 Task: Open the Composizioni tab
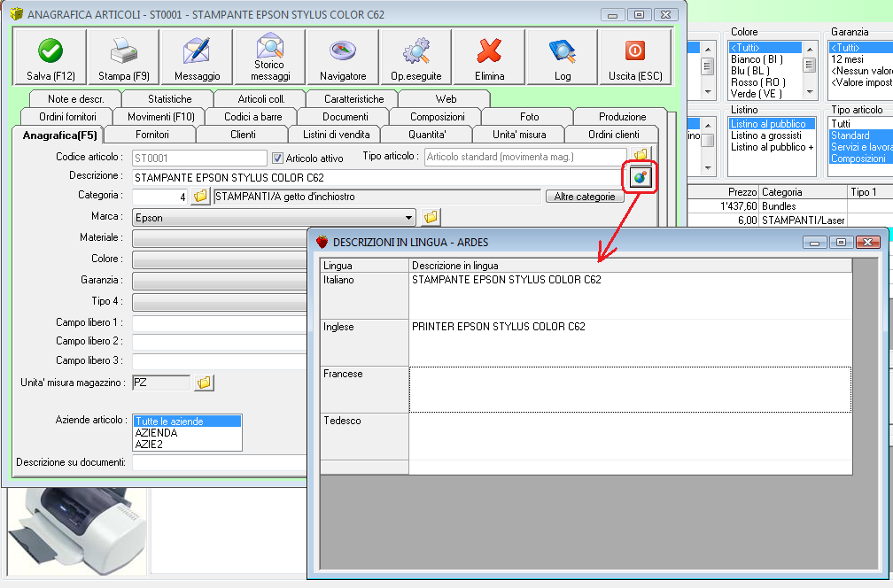pos(438,117)
